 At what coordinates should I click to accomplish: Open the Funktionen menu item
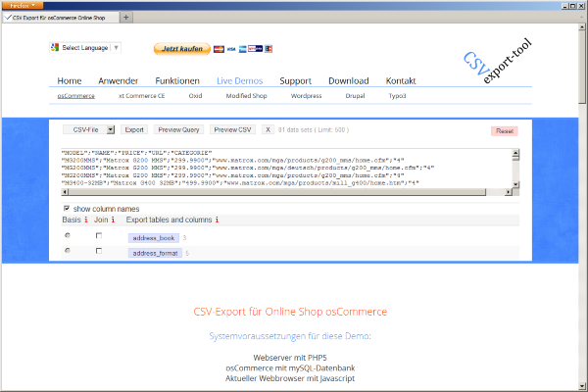(177, 80)
